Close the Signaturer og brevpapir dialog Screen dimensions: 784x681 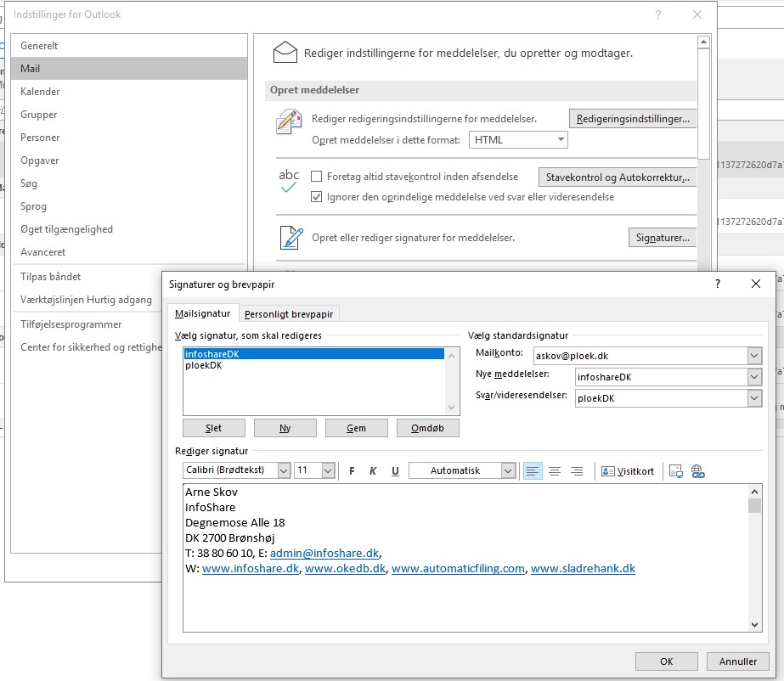pyautogui.click(x=755, y=284)
